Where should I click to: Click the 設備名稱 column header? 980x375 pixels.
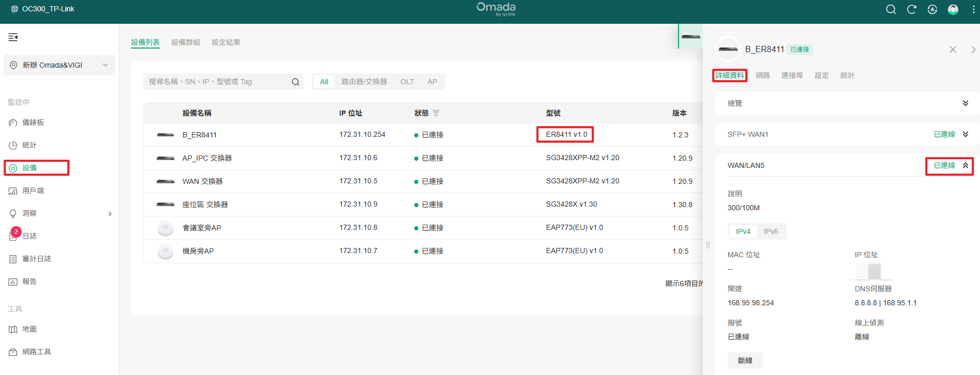[197, 113]
